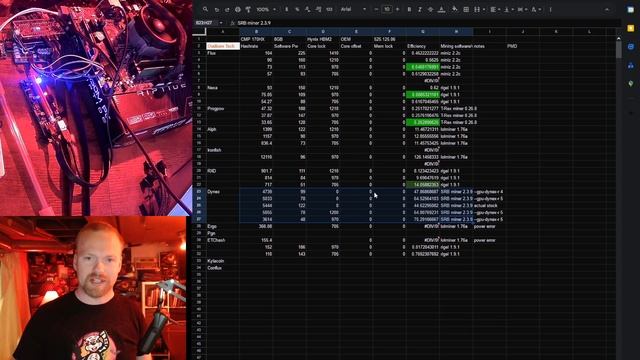640x360 pixels.
Task: Toggle italic formatting
Action: [x=420, y=9]
